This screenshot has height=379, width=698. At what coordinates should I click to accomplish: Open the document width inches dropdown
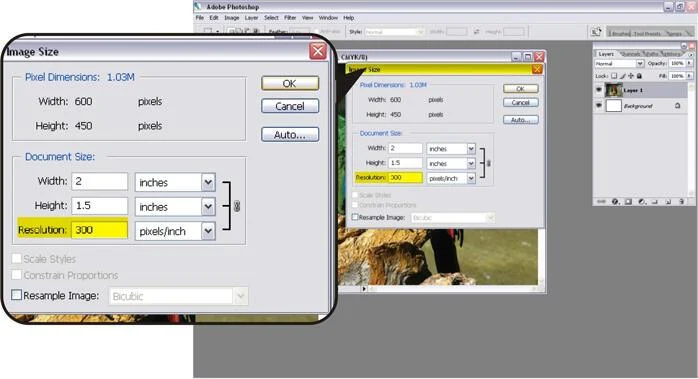click(x=175, y=182)
